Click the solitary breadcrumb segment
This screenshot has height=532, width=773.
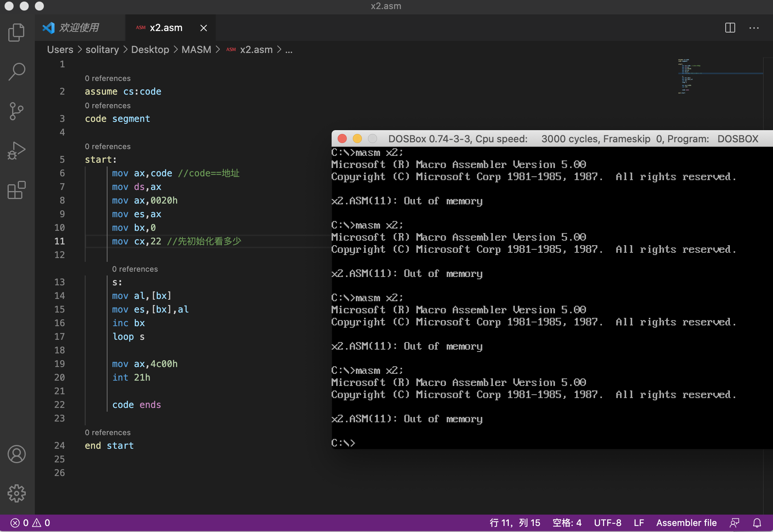click(102, 50)
